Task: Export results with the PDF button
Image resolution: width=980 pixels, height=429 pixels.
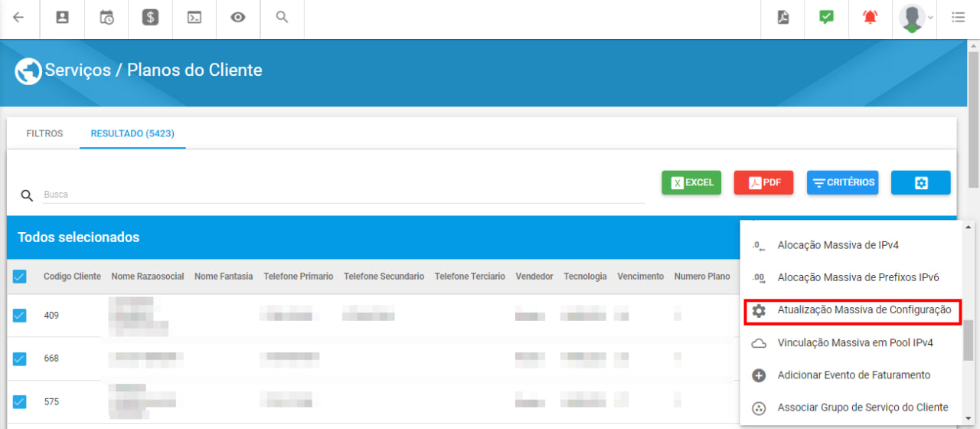Action: coord(763,182)
